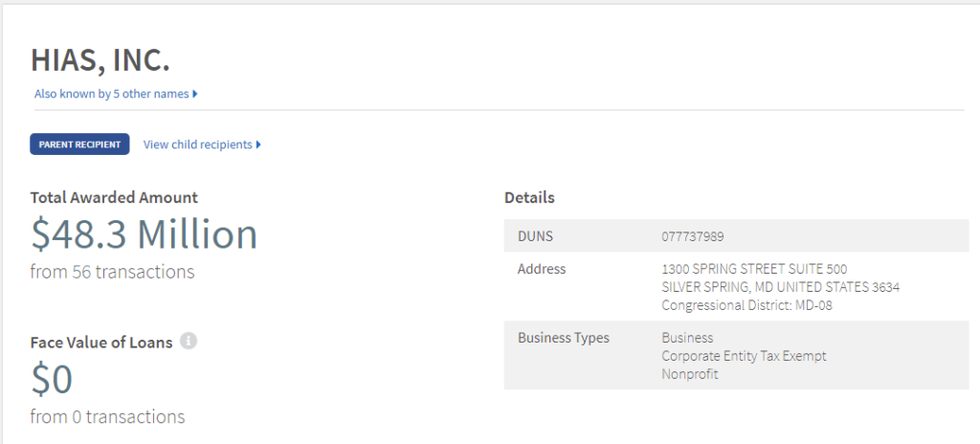This screenshot has width=980, height=444.
Task: Select the SILVER SPRING, MD address line
Action: (x=780, y=287)
